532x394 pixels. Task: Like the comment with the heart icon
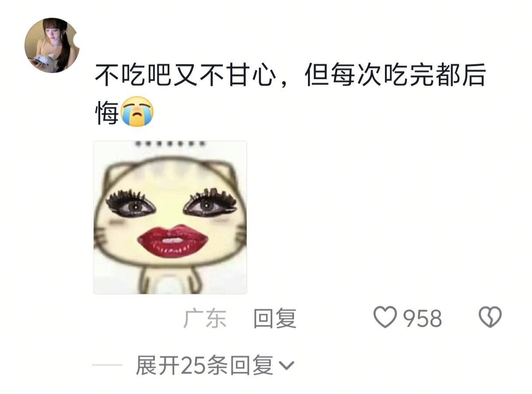coord(385,317)
